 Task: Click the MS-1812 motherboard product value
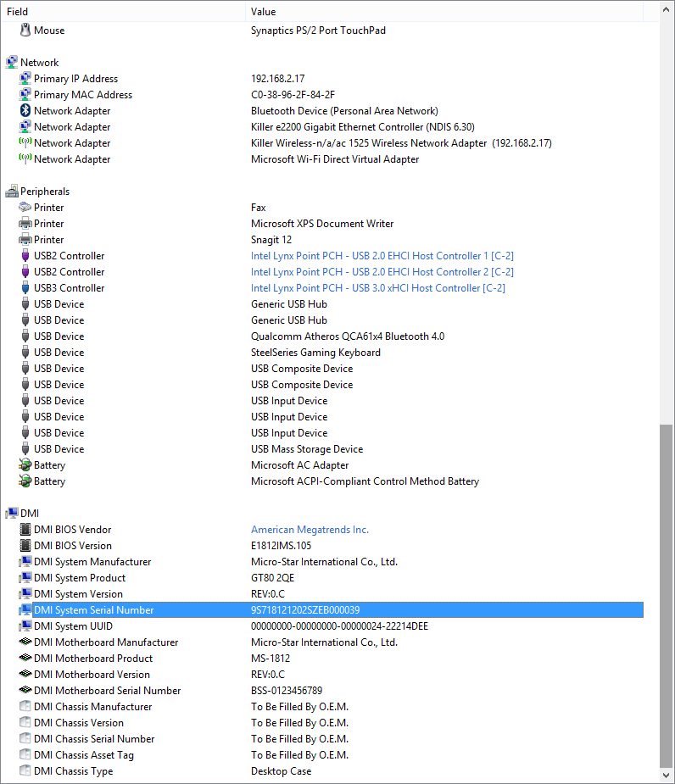(271, 658)
